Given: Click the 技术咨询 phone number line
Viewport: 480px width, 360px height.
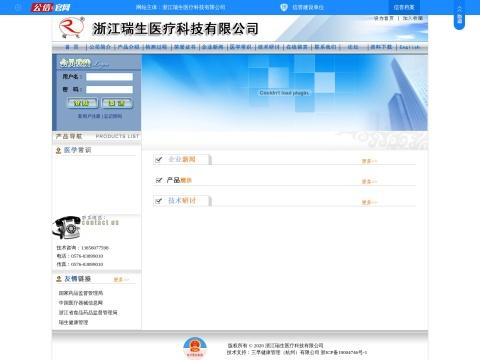Looking at the screenshot, I should coord(83,248).
